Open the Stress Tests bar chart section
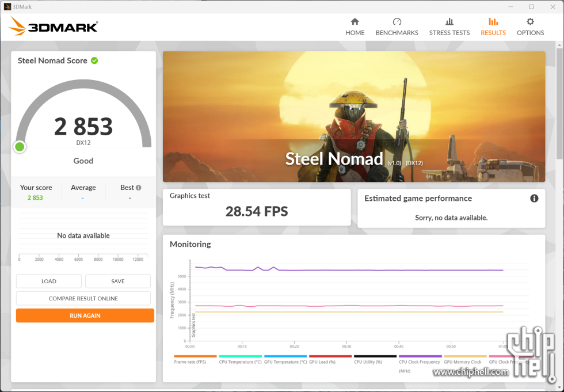The image size is (564, 392). tap(449, 27)
